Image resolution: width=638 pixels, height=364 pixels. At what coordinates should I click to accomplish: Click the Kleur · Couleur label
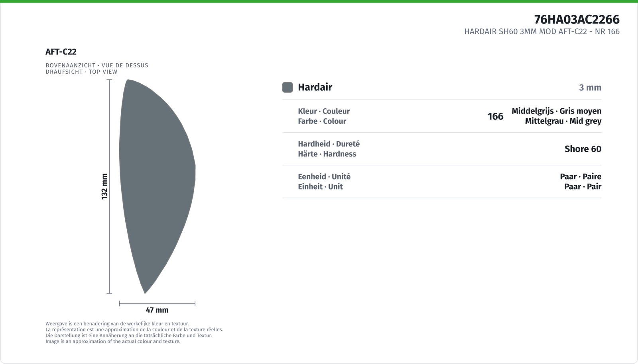tap(324, 111)
